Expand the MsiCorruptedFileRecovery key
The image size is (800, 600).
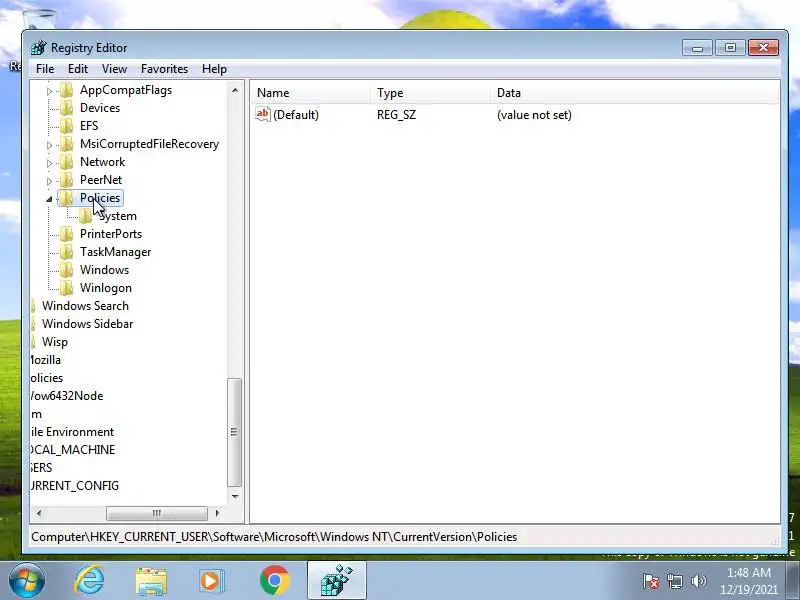49,145
